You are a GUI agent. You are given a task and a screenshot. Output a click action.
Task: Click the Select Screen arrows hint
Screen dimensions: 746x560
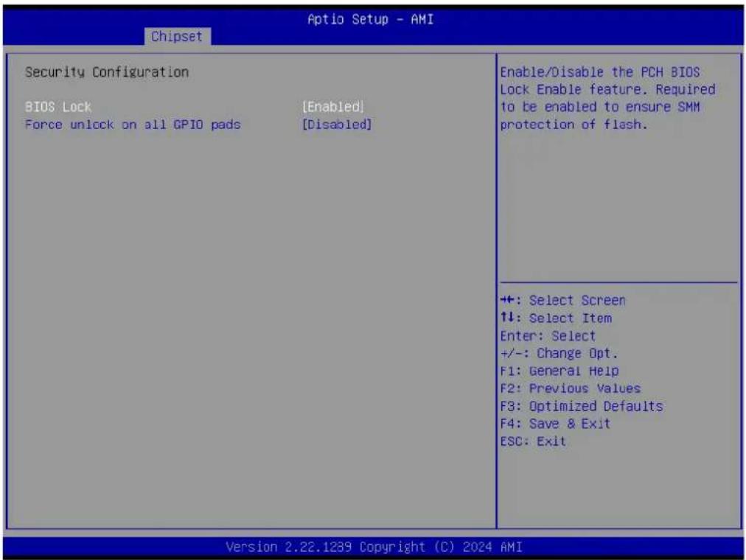(x=563, y=301)
